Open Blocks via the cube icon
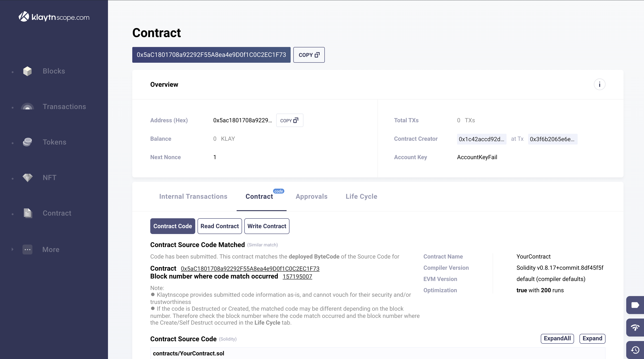This screenshot has height=359, width=644. click(x=27, y=71)
